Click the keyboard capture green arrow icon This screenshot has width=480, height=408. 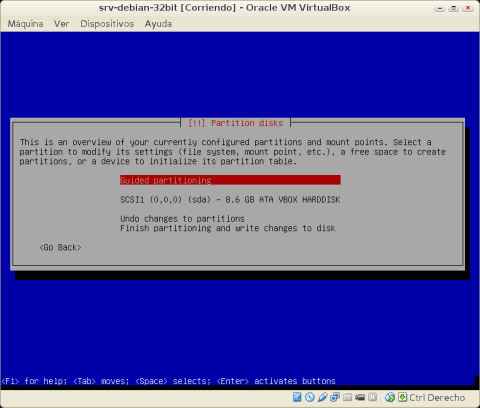(x=402, y=397)
